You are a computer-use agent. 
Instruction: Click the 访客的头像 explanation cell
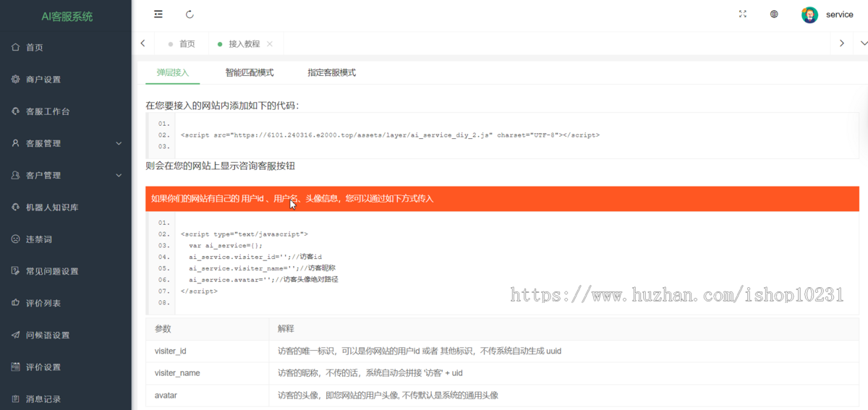564,396
